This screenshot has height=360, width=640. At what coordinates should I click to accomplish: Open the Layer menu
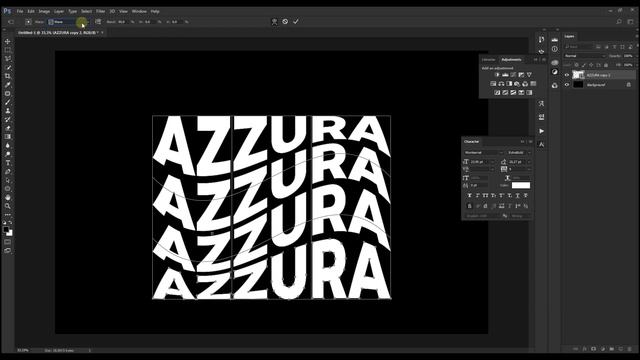point(59,11)
